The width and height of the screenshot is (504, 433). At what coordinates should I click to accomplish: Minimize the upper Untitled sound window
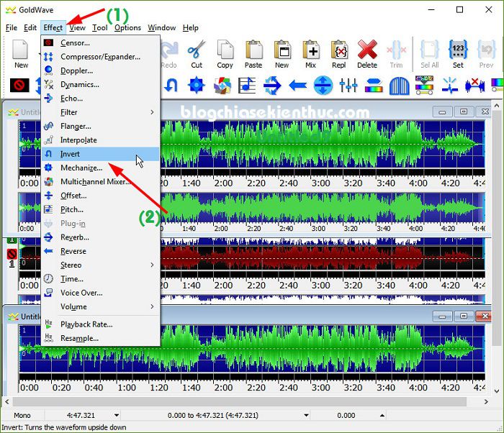pos(442,111)
